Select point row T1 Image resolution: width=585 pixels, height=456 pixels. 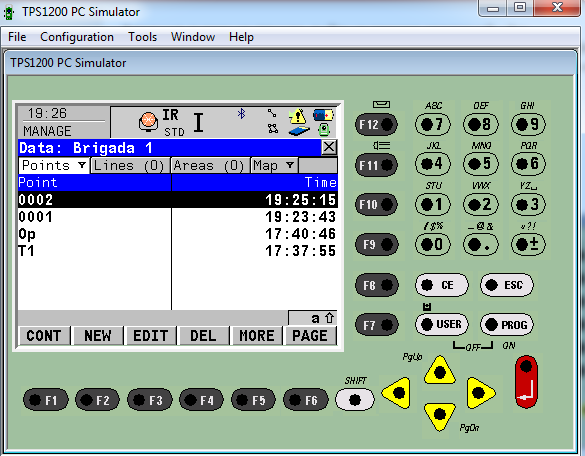[x=178, y=251]
